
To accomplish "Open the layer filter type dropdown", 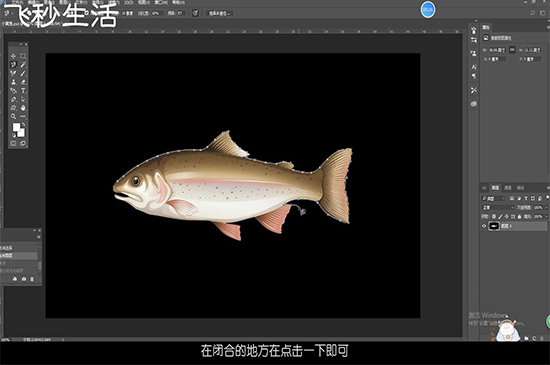I will pyautogui.click(x=494, y=198).
